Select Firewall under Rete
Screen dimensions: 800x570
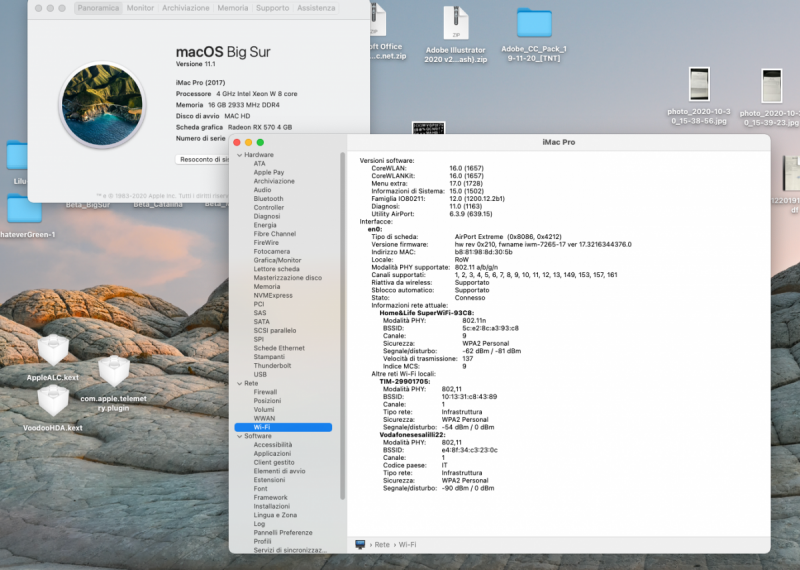pyautogui.click(x=265, y=392)
